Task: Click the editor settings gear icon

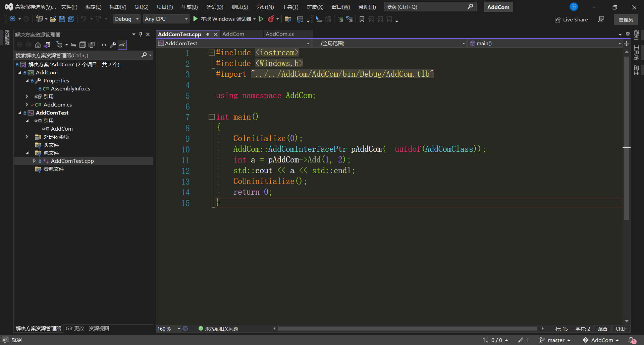Action: click(628, 34)
